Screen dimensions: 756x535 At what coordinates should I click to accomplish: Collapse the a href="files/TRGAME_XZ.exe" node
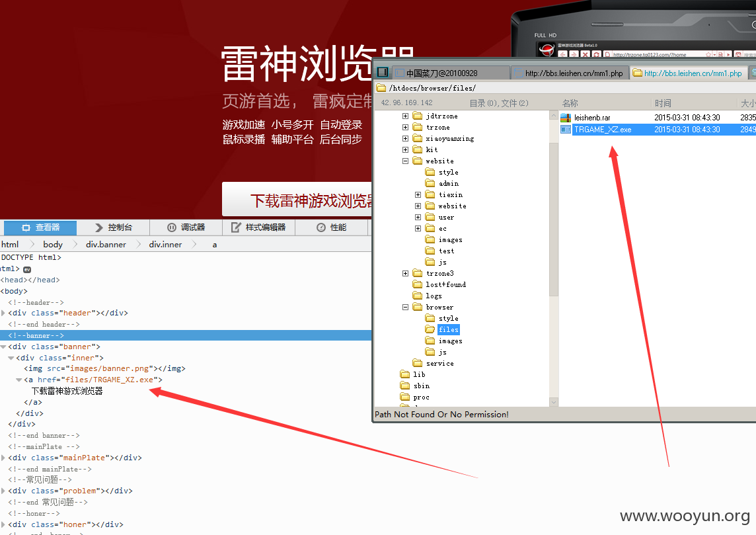pyautogui.click(x=19, y=380)
